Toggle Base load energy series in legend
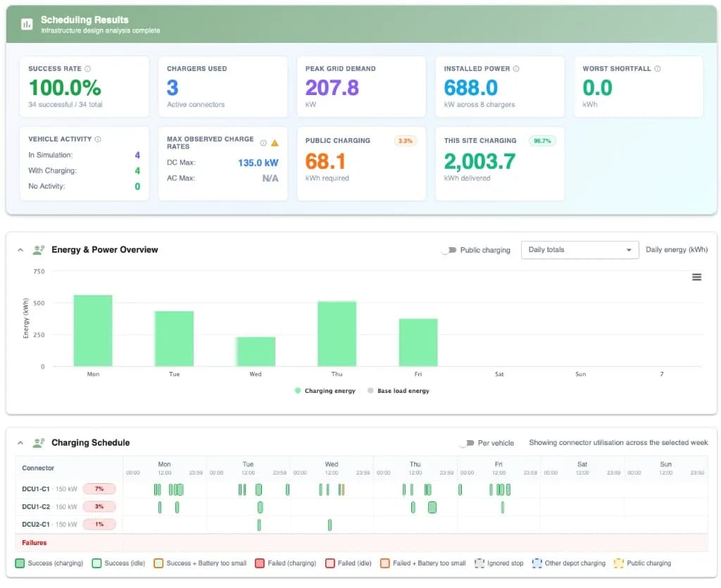721x588 pixels. (399, 391)
